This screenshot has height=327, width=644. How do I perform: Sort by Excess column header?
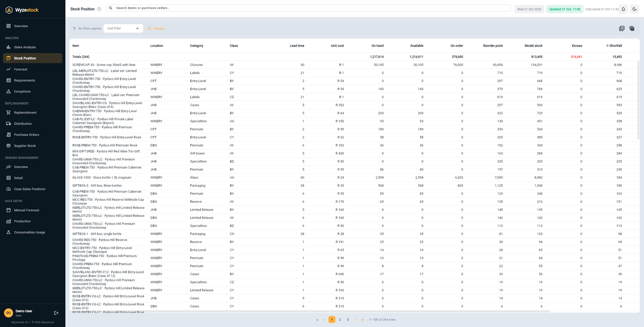(x=577, y=46)
